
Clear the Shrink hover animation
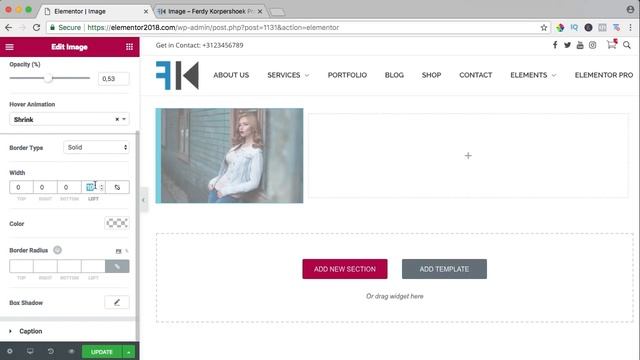[117, 119]
